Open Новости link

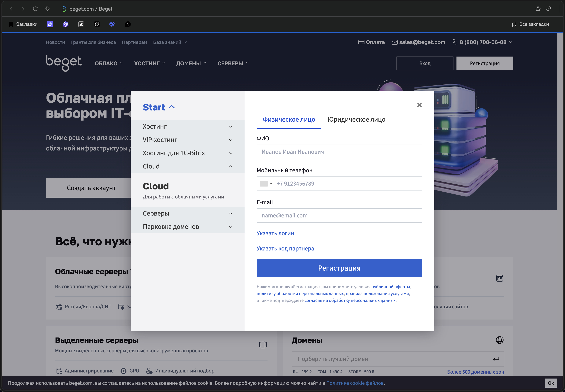(55, 42)
